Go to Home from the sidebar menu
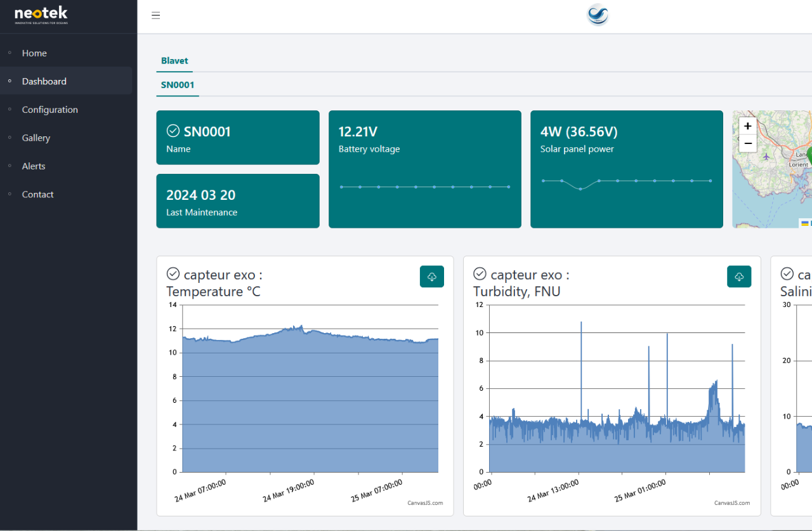Screen dimensions: 812x531 [x=34, y=53]
